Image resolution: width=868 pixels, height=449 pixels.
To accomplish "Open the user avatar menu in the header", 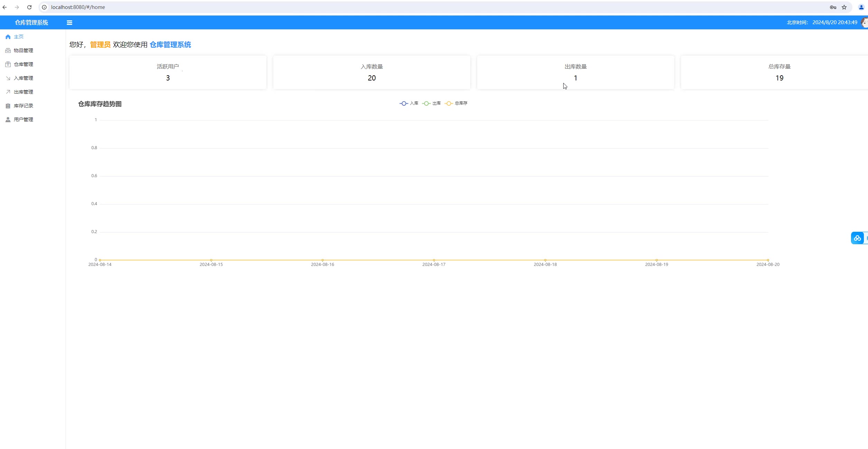I will [865, 22].
